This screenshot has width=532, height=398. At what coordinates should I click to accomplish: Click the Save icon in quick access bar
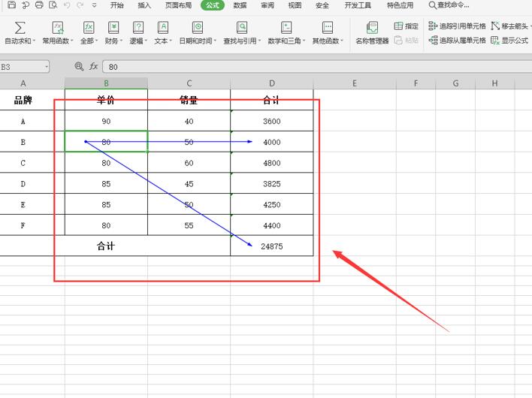pyautogui.click(x=11, y=5)
